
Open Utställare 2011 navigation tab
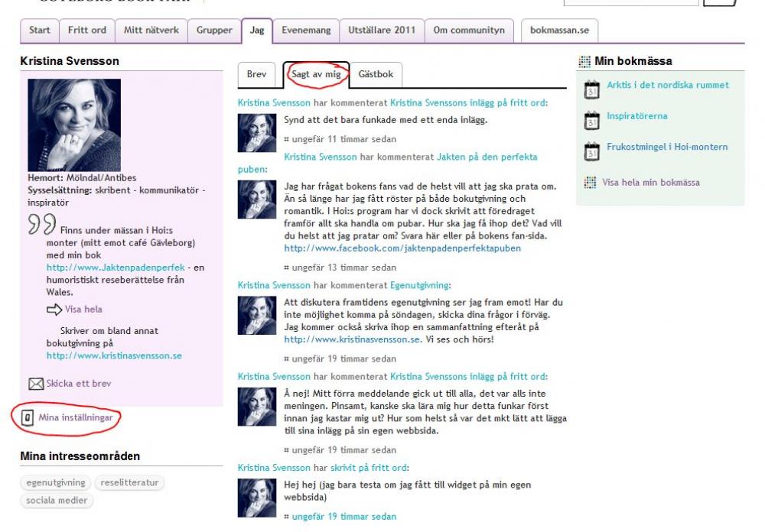[x=382, y=31]
